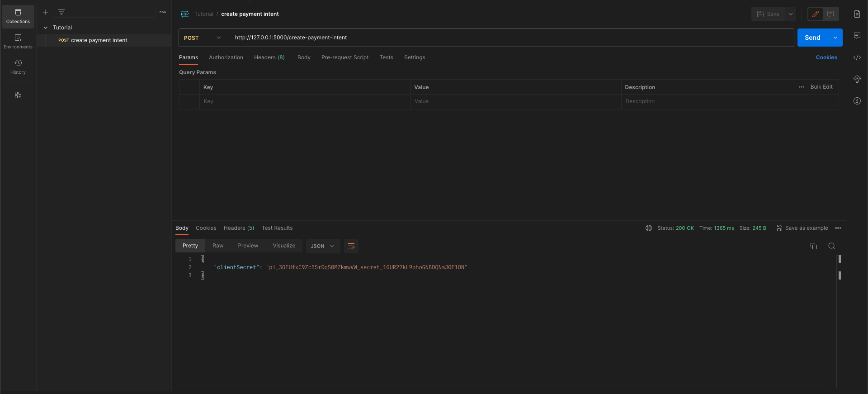Click the response body scrollbar

click(x=840, y=267)
